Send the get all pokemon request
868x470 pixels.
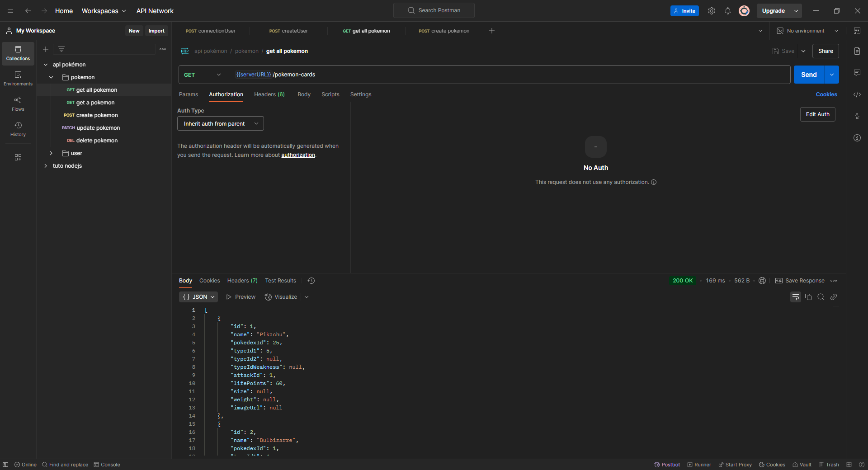[809, 75]
